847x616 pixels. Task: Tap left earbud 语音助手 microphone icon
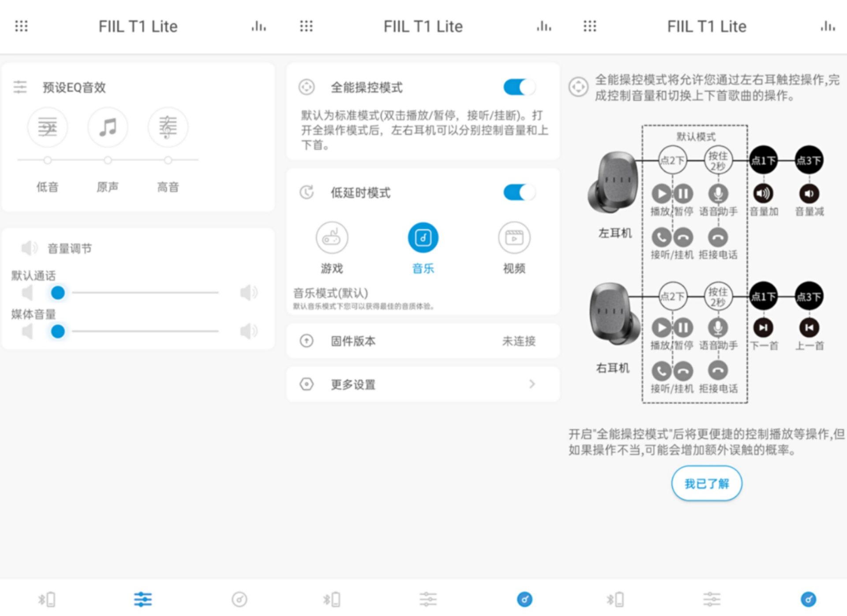(718, 193)
